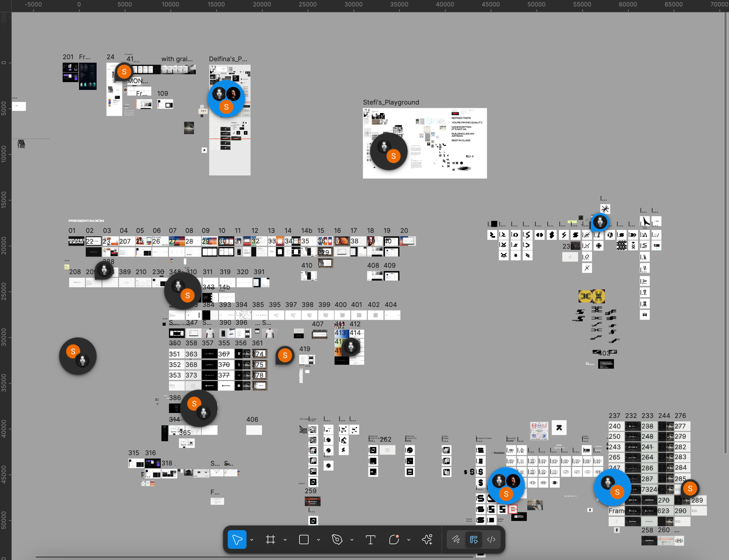Screen dimensions: 729x560
Task: Select frame label "259"
Action: pos(310,491)
